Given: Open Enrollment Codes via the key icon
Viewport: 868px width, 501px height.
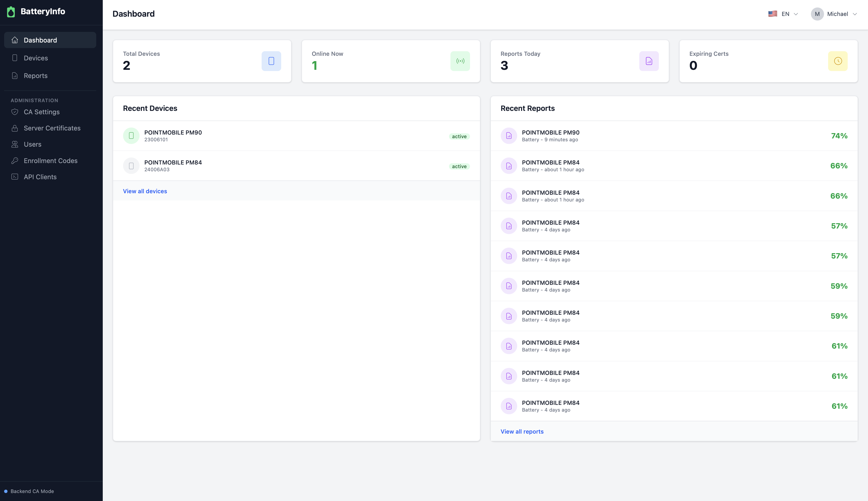Looking at the screenshot, I should click(x=15, y=160).
